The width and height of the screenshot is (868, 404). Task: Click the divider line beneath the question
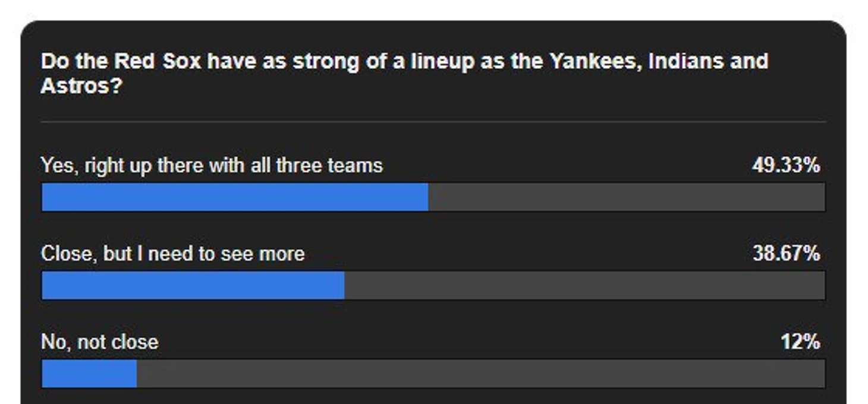433,122
